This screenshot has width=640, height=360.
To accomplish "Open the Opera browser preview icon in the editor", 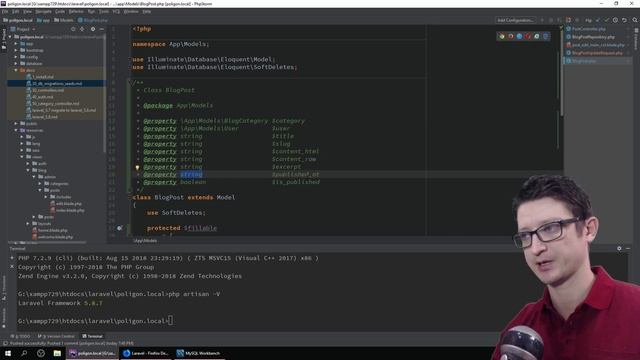I will coord(528,36).
